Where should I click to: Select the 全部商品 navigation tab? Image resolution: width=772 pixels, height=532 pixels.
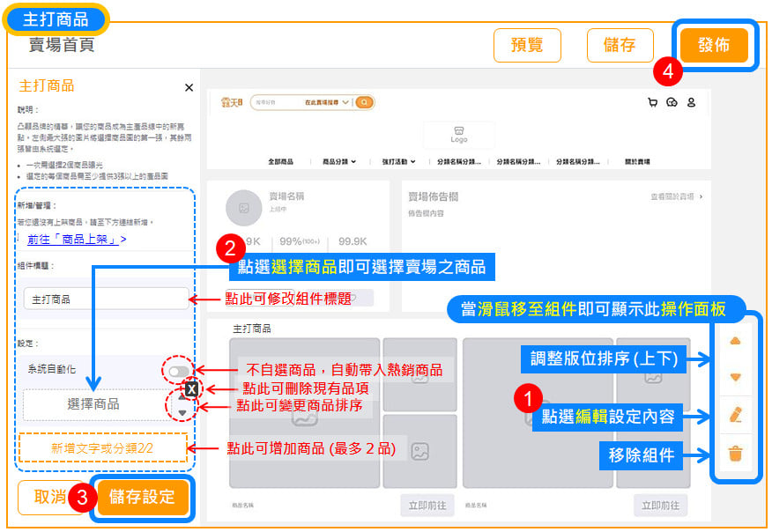pyautogui.click(x=280, y=162)
